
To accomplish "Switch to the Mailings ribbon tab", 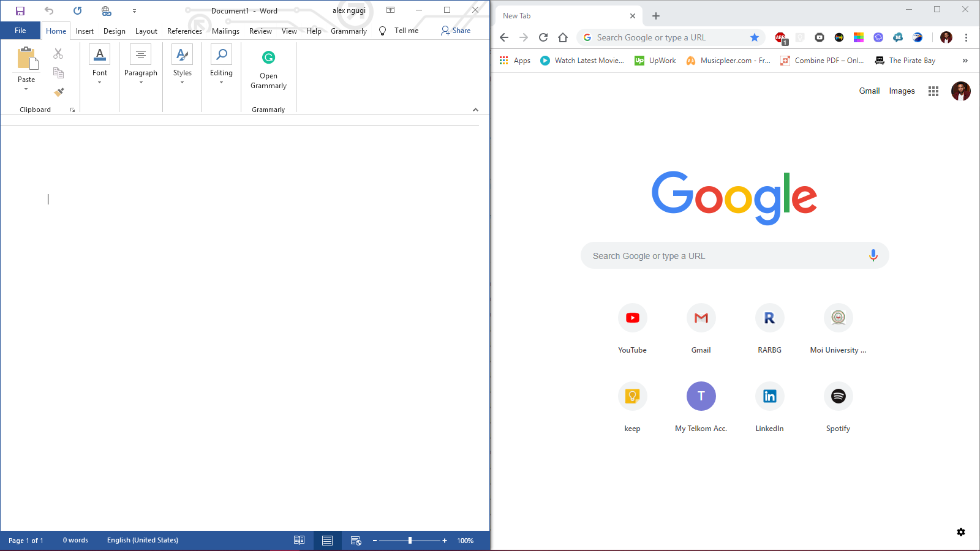I will (225, 31).
